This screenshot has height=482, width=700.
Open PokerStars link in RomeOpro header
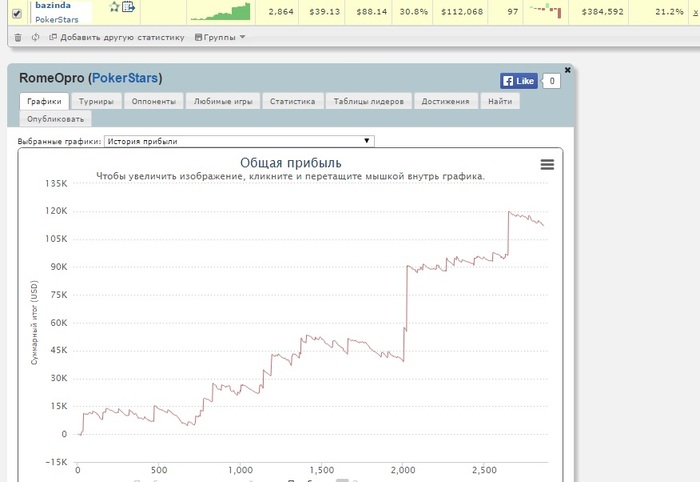coord(125,78)
